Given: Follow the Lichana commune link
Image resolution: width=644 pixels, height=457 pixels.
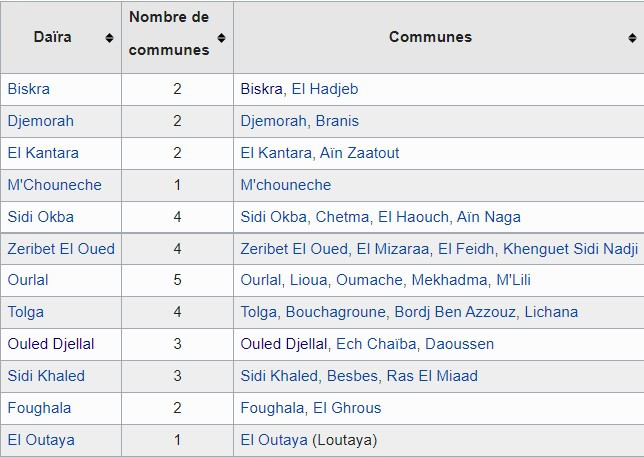Looking at the screenshot, I should click(551, 312).
